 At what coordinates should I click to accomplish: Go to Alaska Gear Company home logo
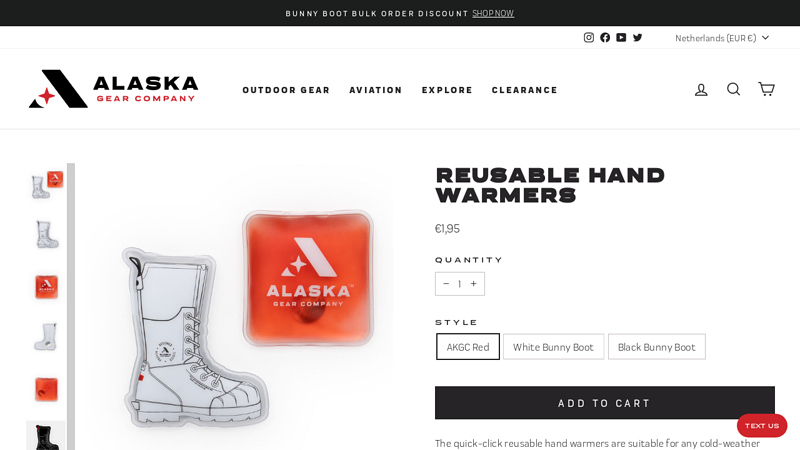tap(113, 89)
